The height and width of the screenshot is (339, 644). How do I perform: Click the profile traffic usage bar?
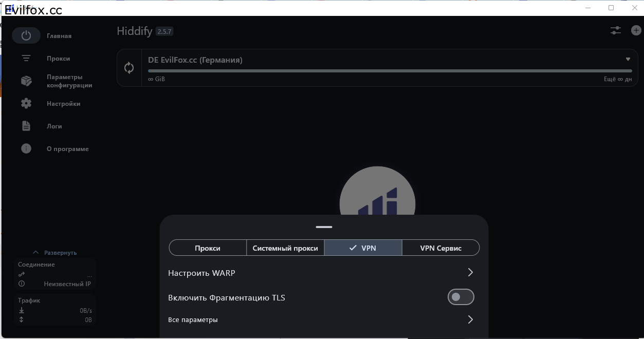(x=390, y=71)
